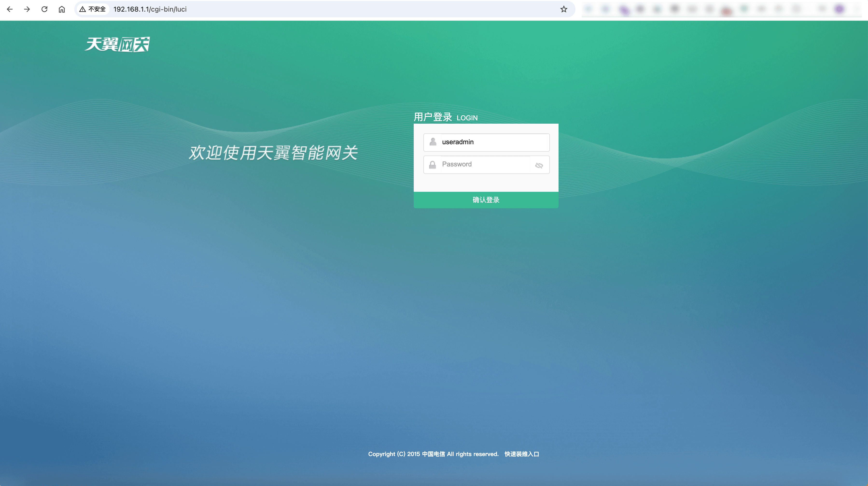This screenshot has width=868, height=486.
Task: Reload the gateway login page
Action: click(x=44, y=9)
